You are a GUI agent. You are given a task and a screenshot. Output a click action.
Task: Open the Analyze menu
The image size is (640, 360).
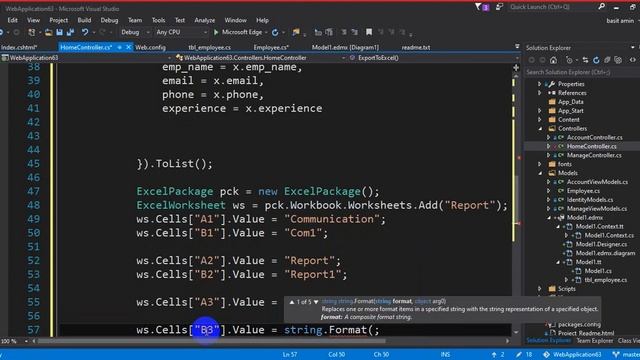(x=204, y=20)
